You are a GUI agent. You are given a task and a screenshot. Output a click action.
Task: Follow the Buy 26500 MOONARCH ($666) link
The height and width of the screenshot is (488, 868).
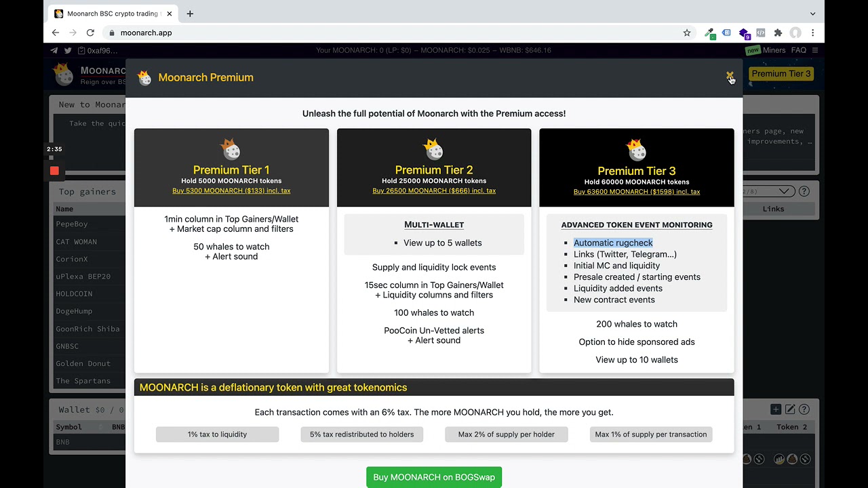click(434, 190)
